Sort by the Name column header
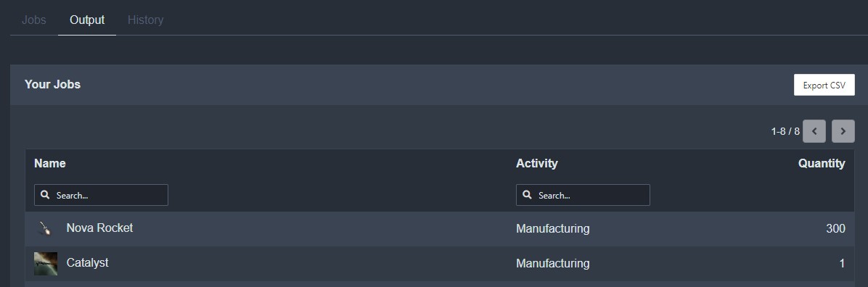This screenshot has width=868, height=287. click(50, 163)
